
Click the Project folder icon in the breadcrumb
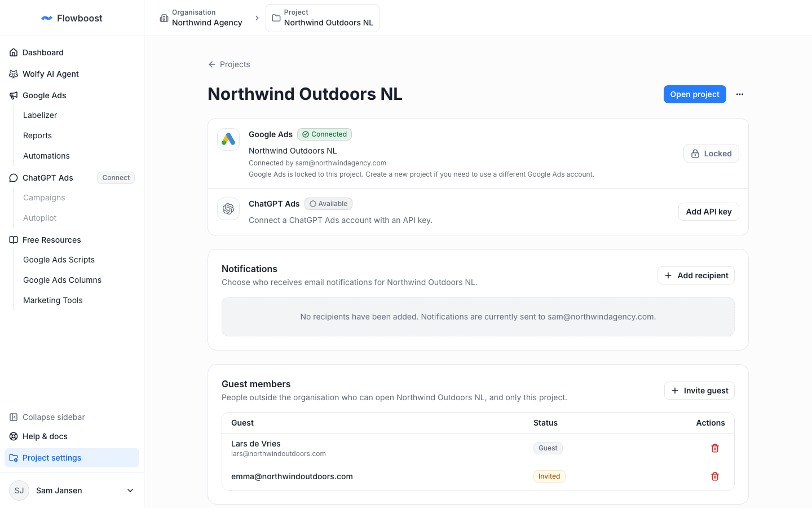point(276,18)
